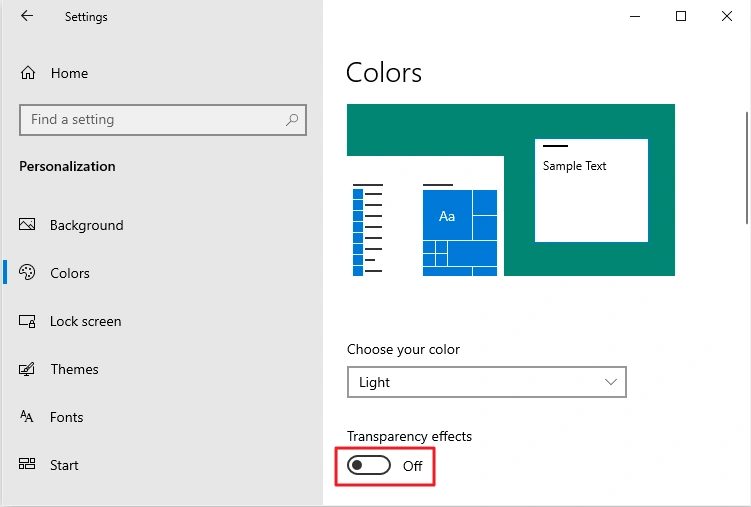Click the Find a setting search box
The width and height of the screenshot is (751, 507).
click(163, 120)
